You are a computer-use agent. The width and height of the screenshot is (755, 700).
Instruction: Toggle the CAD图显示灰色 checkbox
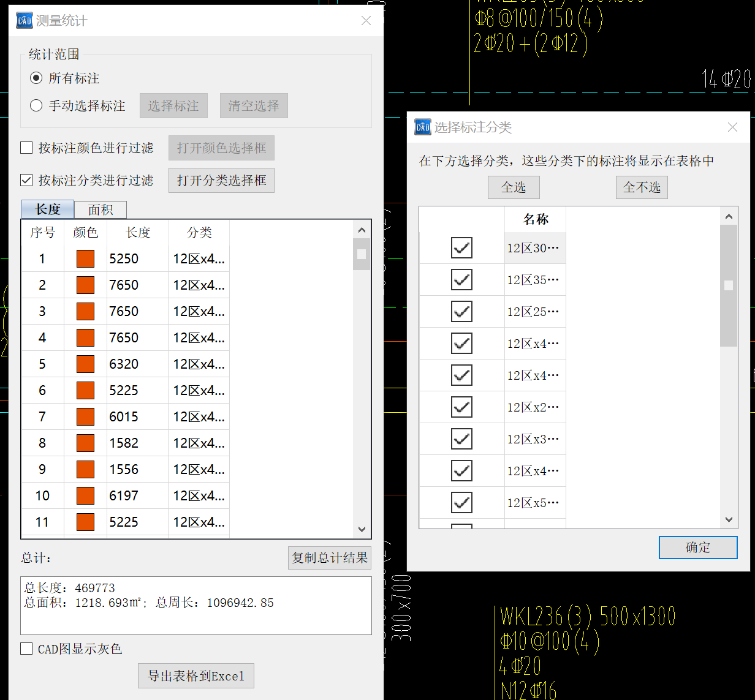tap(26, 649)
